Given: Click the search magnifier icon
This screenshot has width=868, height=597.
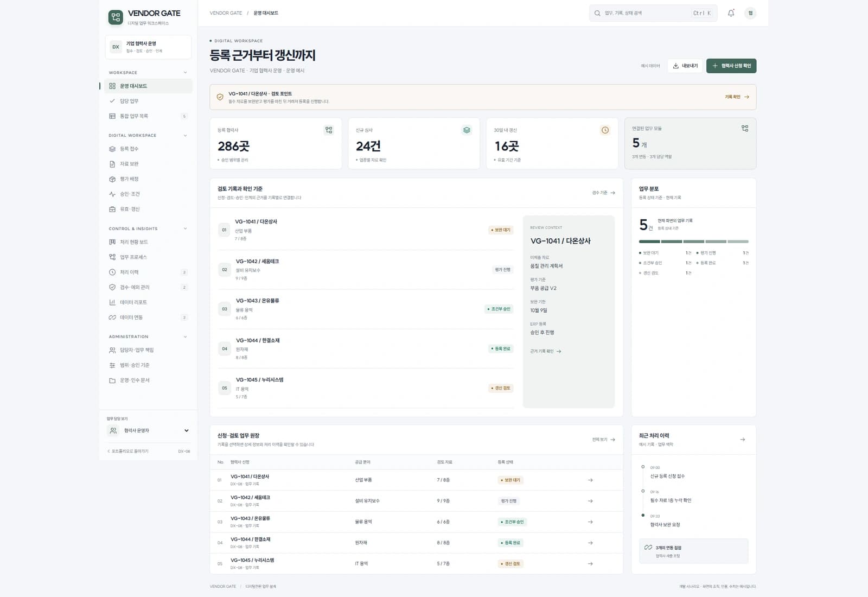Looking at the screenshot, I should click(x=597, y=13).
